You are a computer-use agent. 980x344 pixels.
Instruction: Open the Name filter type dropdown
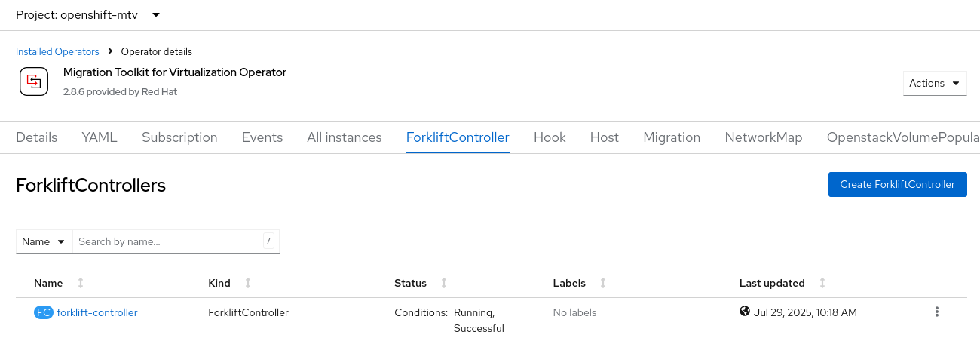pos(44,241)
